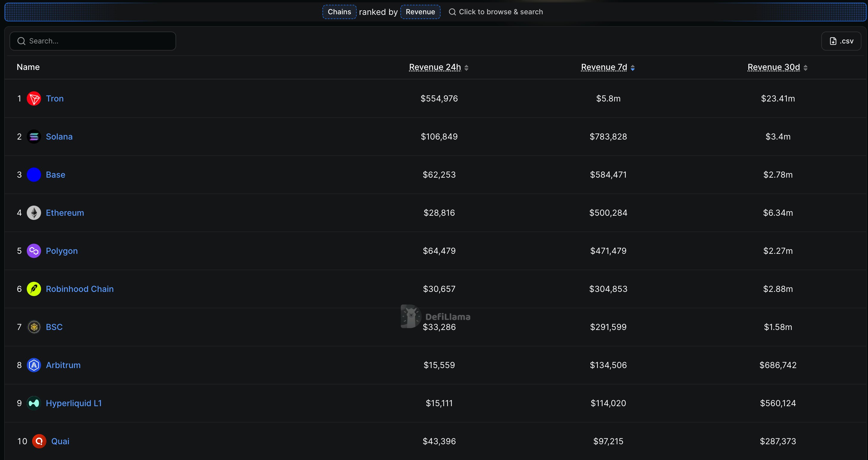Open the Base chain link
This screenshot has height=460, width=868.
pos(56,175)
